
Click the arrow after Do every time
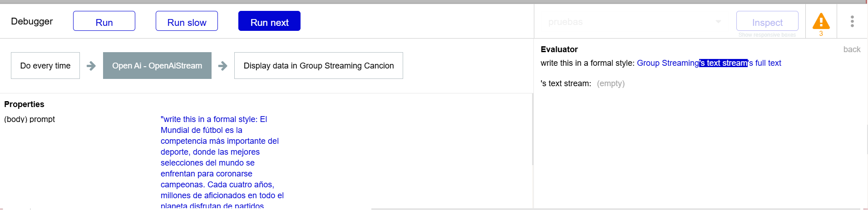click(x=91, y=66)
